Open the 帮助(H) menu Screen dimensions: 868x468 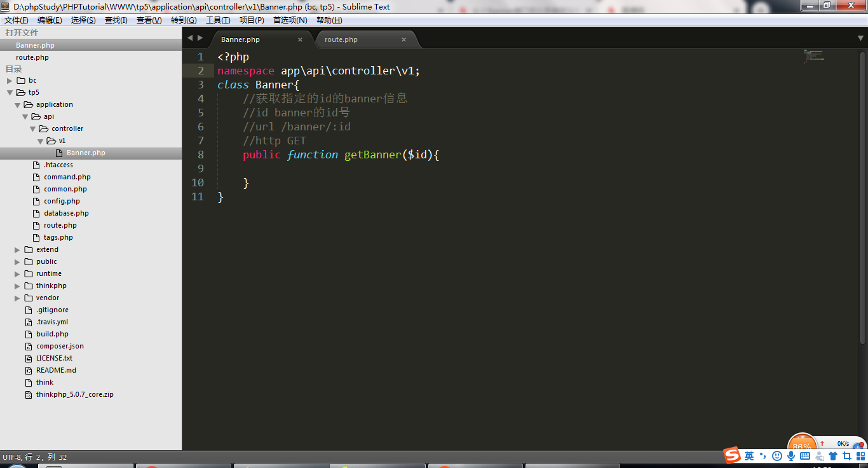point(329,20)
